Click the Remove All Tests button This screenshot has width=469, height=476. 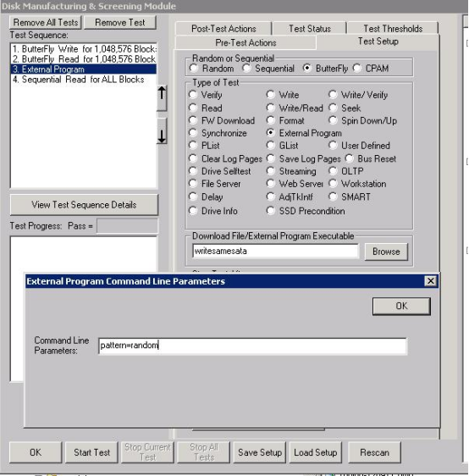[46, 23]
